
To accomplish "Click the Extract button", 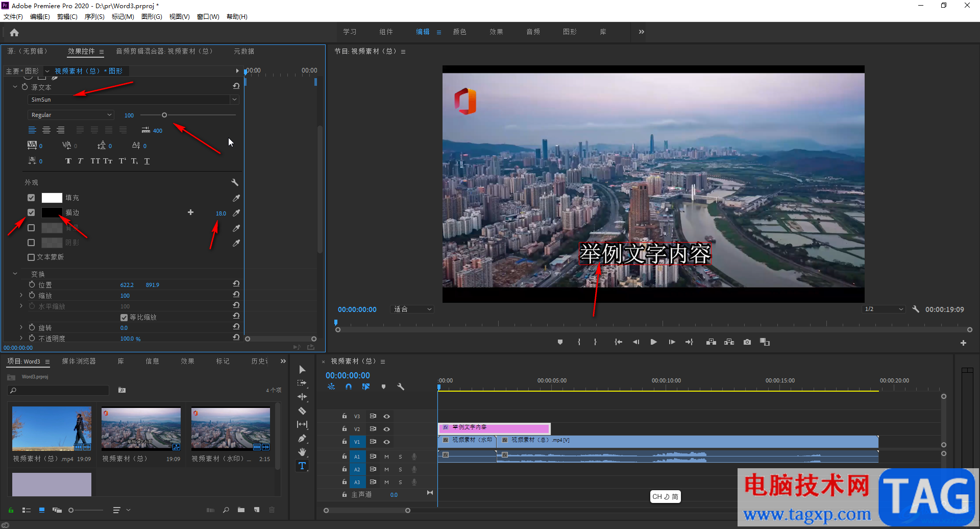I will 729,342.
